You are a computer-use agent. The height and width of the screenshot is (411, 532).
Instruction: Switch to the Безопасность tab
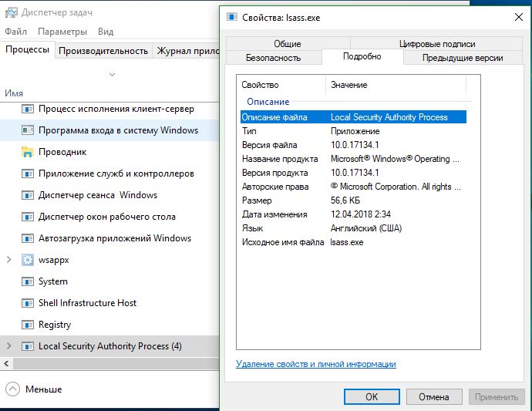point(273,58)
